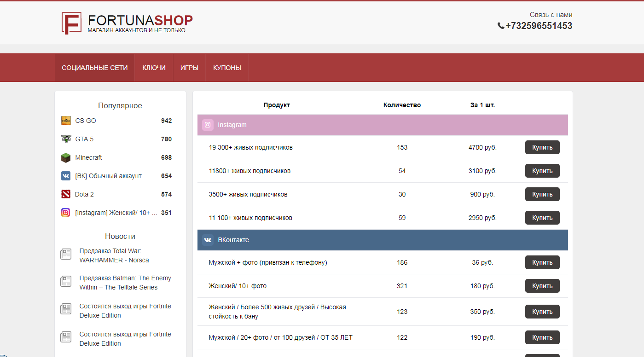Click the Магазин аккаунтов и не только tagline
The height and width of the screenshot is (359, 644).
pyautogui.click(x=137, y=30)
